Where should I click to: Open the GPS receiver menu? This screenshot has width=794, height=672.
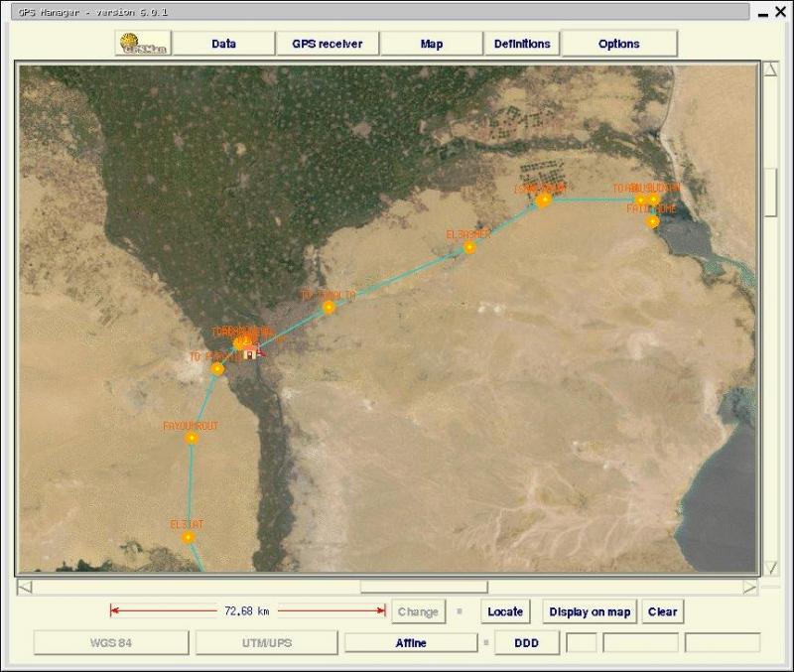pyautogui.click(x=331, y=44)
